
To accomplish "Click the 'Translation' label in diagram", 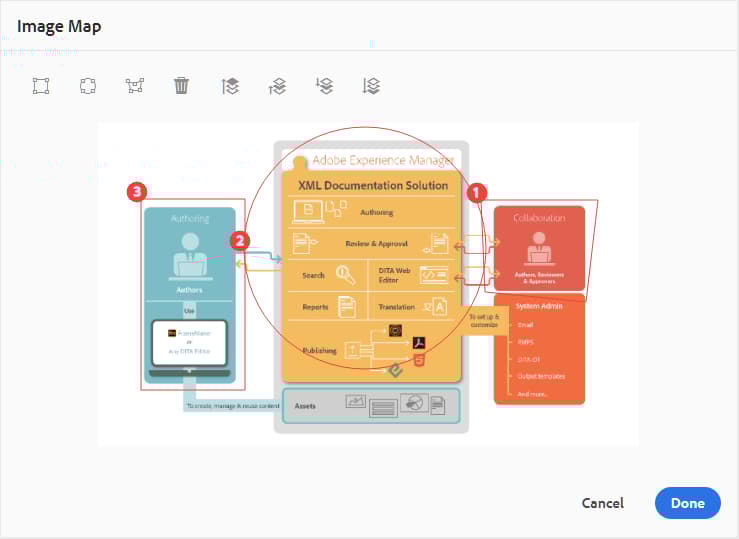I will 397,307.
